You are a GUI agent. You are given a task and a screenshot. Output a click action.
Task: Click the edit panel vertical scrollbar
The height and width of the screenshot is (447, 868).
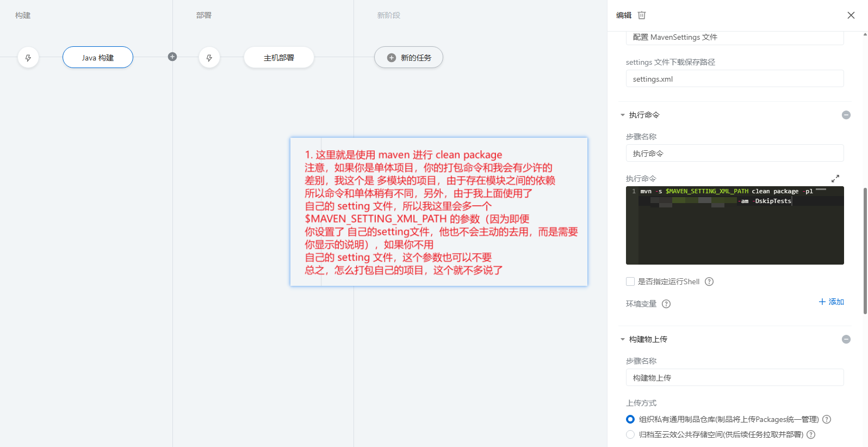point(865,250)
